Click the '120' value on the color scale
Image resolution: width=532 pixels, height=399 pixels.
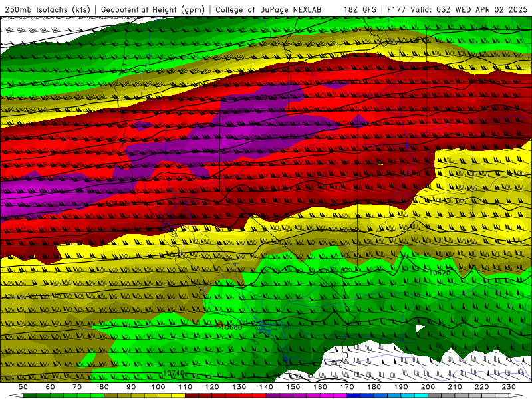click(x=212, y=387)
